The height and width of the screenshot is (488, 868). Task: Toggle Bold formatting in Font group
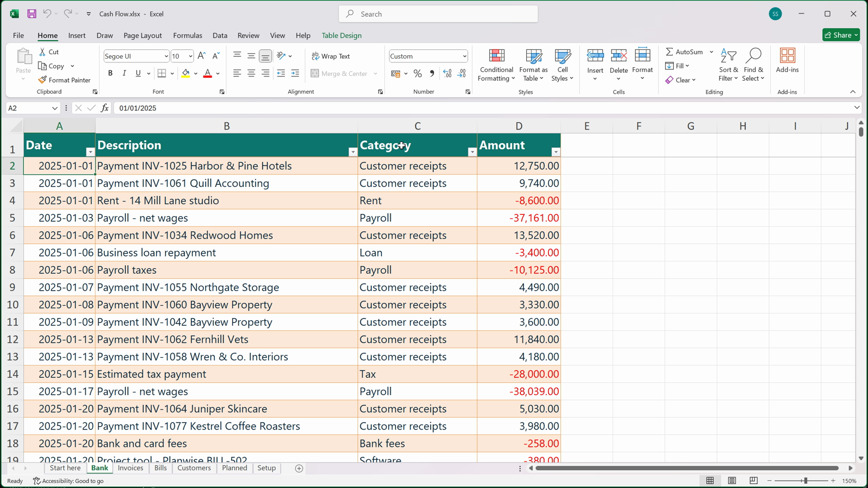110,73
